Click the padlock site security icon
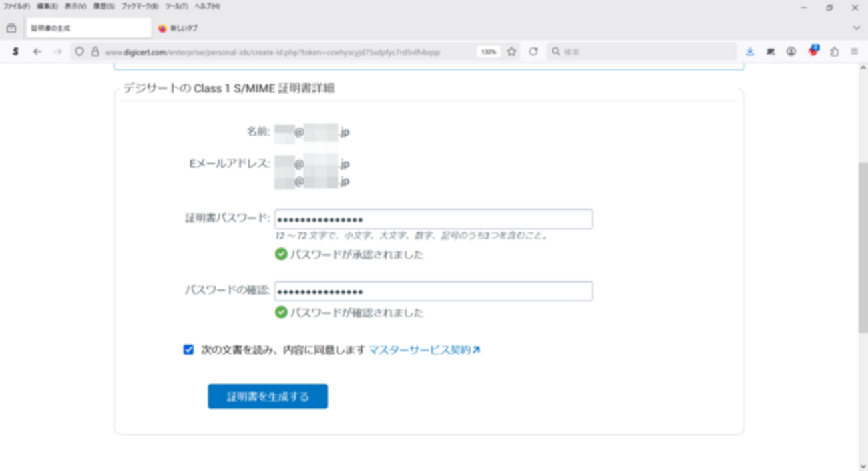 [x=95, y=51]
